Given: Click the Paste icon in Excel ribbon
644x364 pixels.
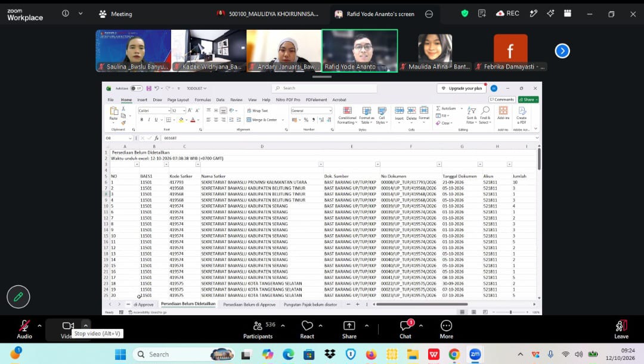Looking at the screenshot, I should point(114,111).
